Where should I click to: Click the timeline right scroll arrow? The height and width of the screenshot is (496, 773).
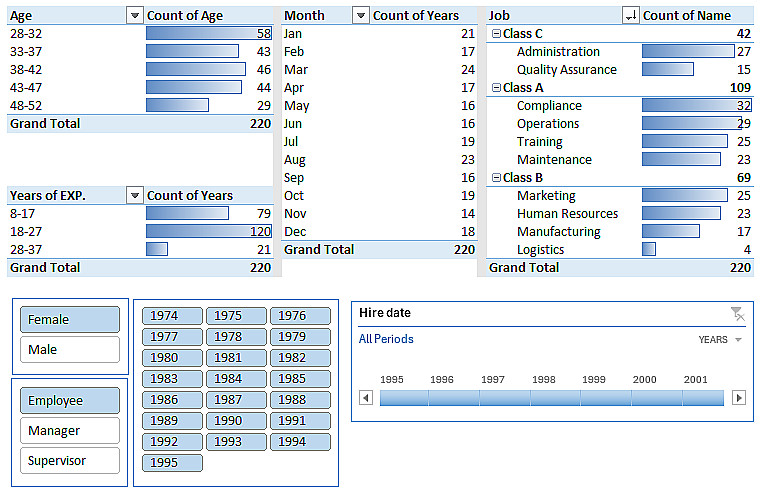tap(738, 397)
